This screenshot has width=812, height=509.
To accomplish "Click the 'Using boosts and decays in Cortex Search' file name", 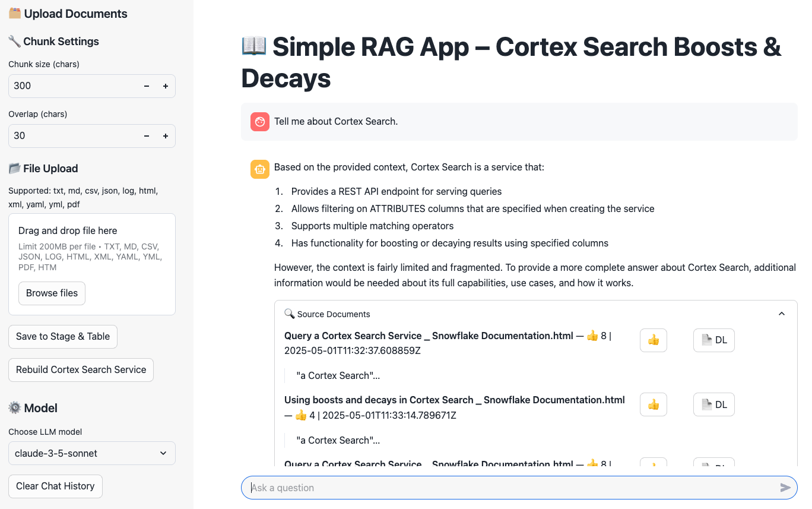I will click(x=455, y=400).
